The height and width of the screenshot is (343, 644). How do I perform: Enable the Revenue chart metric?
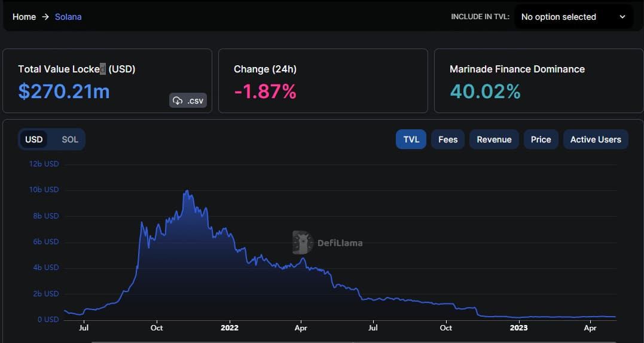[x=494, y=139]
